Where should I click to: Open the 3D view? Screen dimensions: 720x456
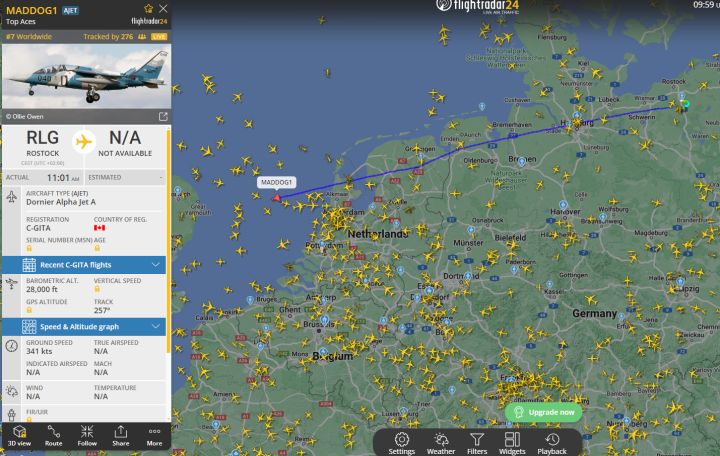click(x=19, y=436)
